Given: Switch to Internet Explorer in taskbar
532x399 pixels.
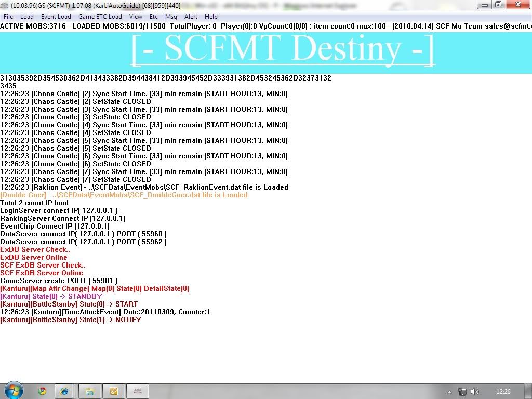Looking at the screenshot, I should point(65,391).
